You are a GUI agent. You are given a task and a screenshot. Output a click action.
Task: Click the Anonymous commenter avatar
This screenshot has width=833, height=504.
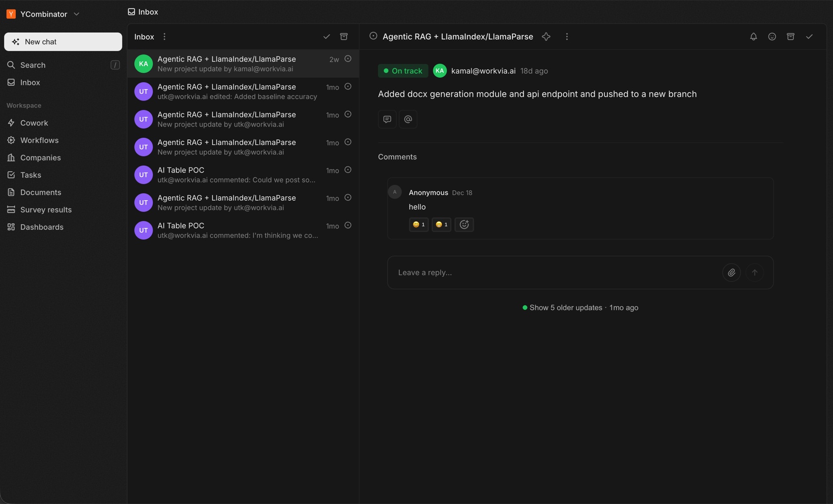[x=395, y=192]
